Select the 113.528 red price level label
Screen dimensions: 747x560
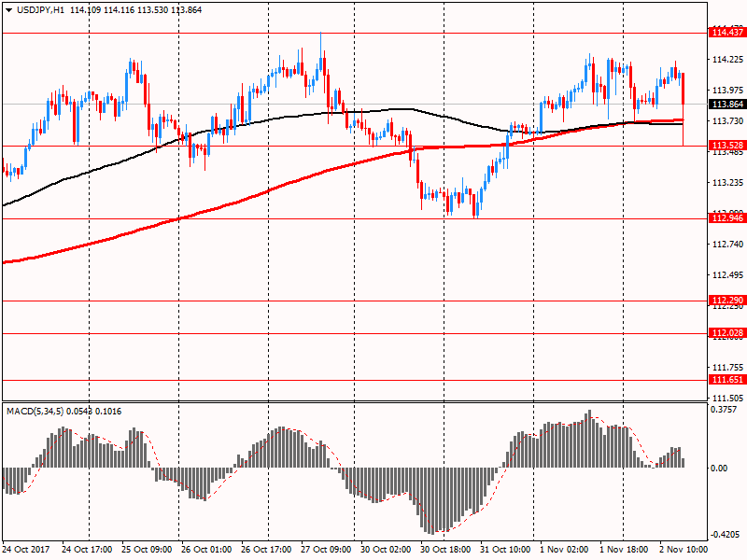(x=727, y=146)
